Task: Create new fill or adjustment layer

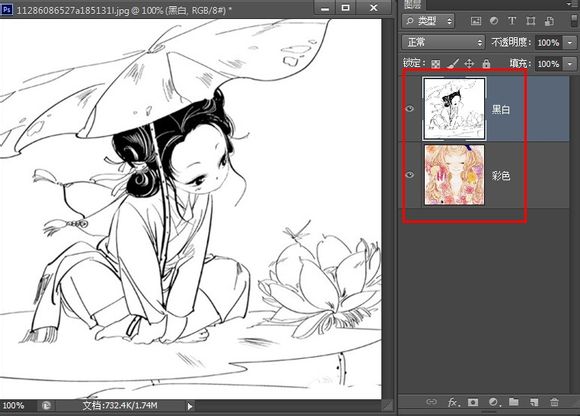Action: coord(494,402)
